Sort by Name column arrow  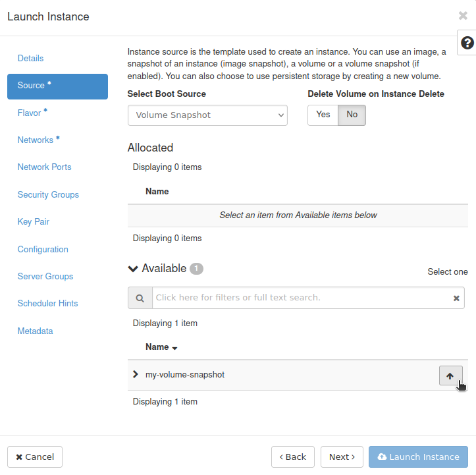(x=174, y=348)
